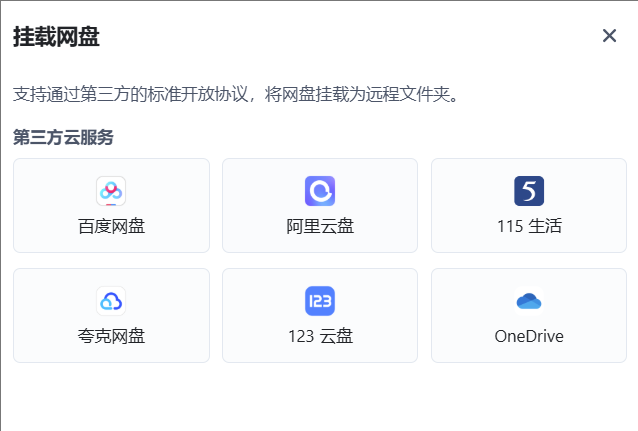Click the 第三方云服务 section heading
Image resolution: width=638 pixels, height=431 pixels.
coord(63,137)
